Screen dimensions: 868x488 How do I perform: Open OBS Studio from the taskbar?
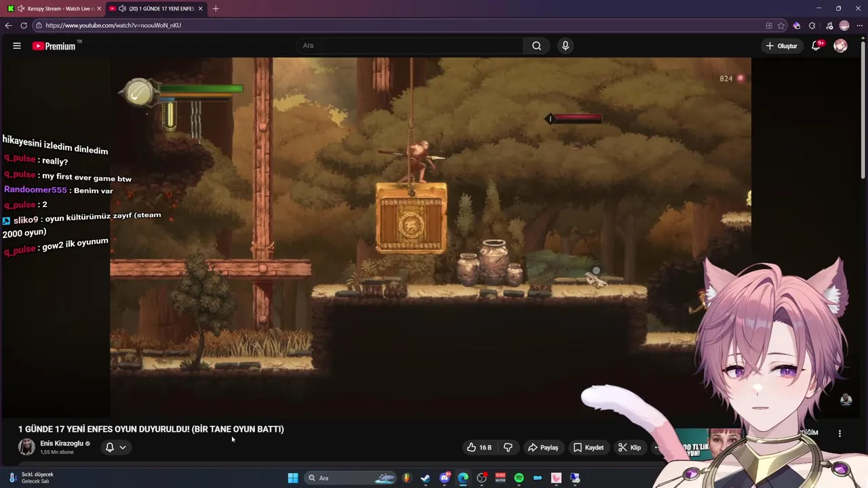[x=482, y=478]
